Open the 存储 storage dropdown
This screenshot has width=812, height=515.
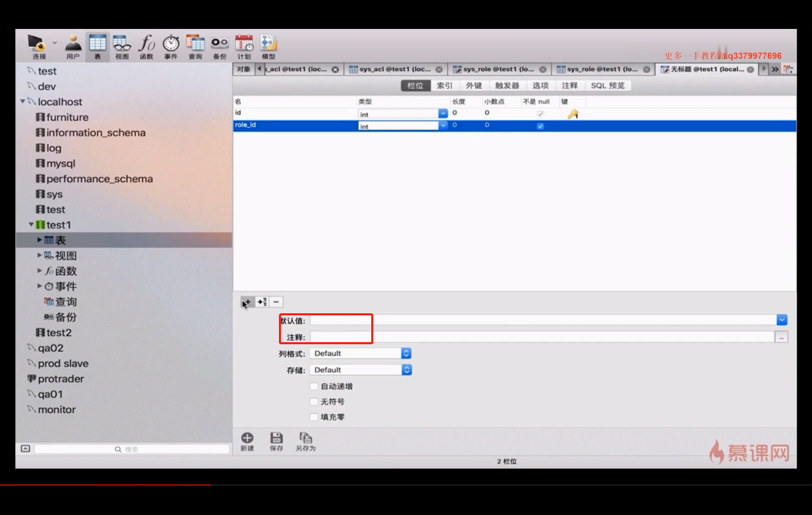pos(360,370)
